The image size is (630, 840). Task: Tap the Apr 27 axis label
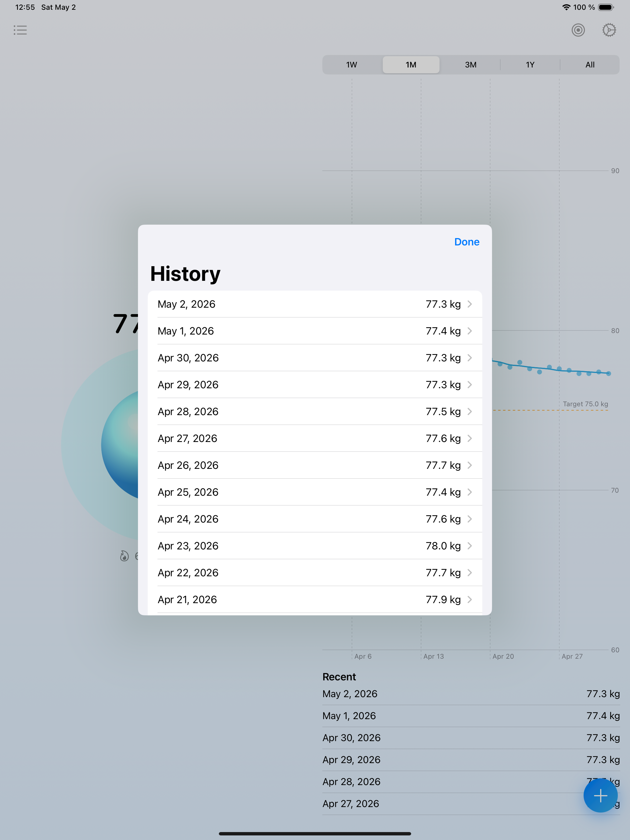pyautogui.click(x=572, y=656)
